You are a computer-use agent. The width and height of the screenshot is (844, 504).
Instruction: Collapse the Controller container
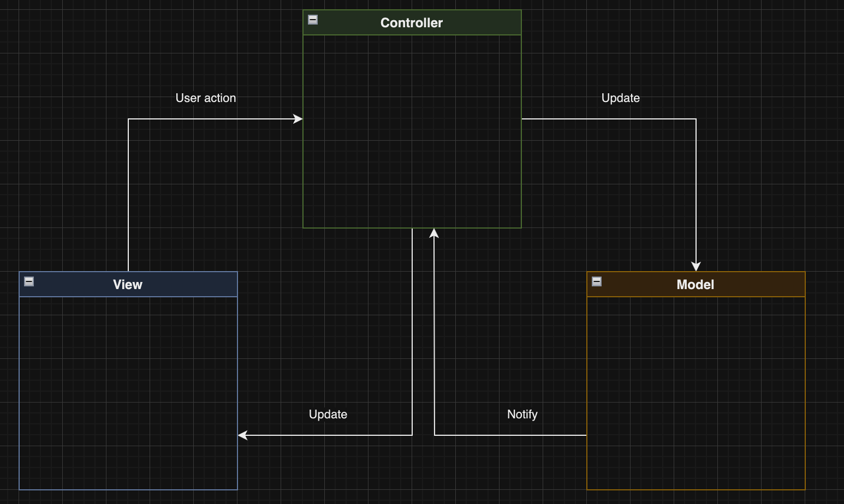[x=313, y=20]
